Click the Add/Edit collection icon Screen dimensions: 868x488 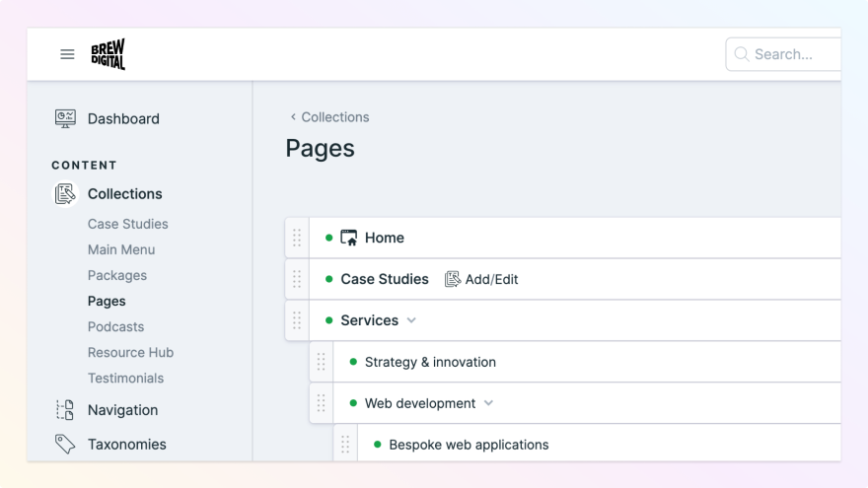coord(453,279)
